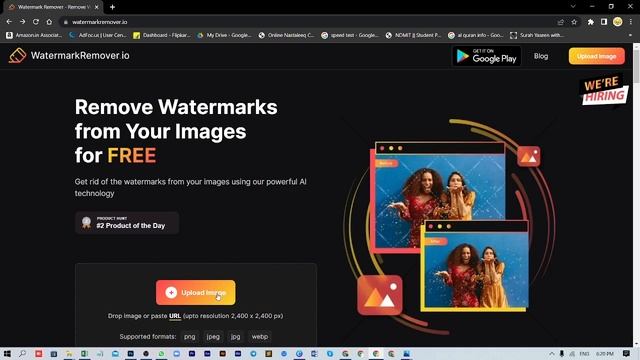Open the Chrome three-dot menu

pos(631,22)
